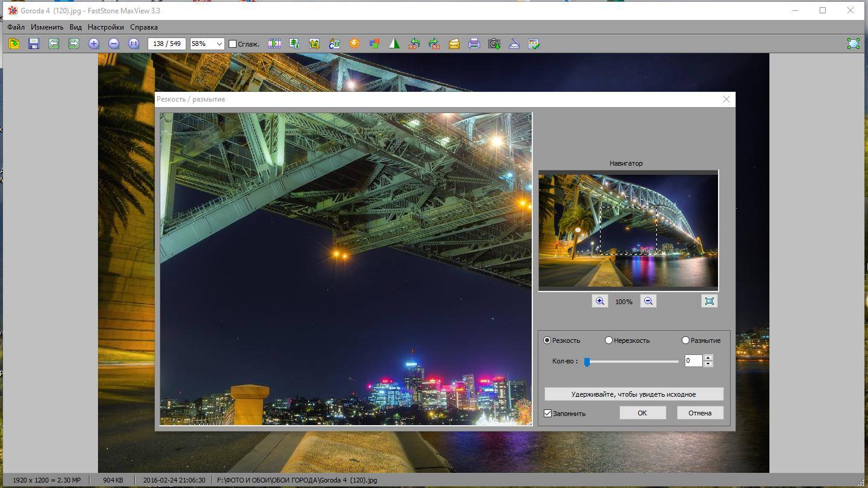Zoom in the preview with magnifier plus
The image size is (868, 488).
[600, 301]
